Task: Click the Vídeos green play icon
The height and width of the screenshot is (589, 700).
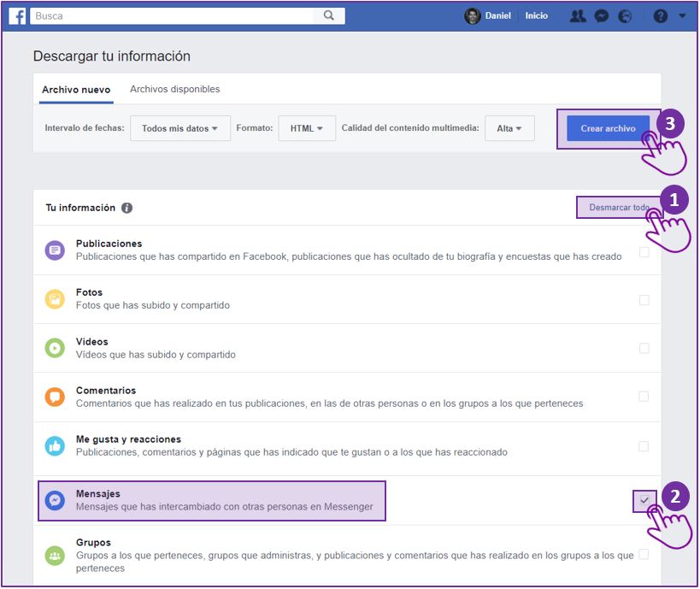Action: click(x=55, y=348)
